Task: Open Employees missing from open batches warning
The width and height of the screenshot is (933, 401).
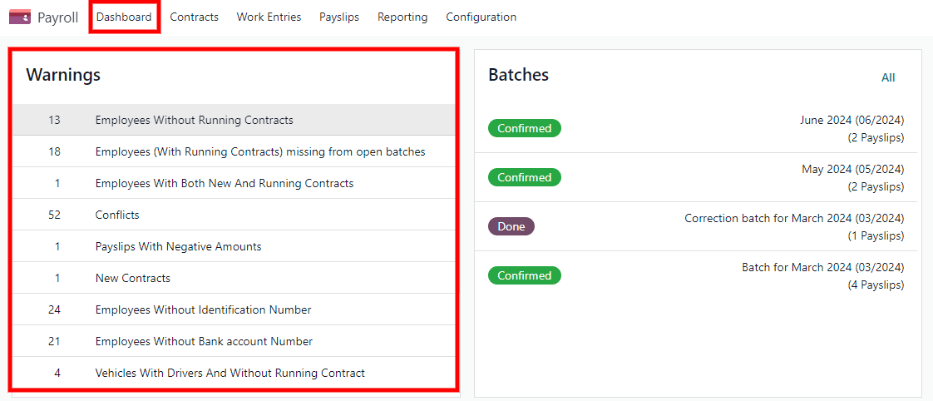Action: pyautogui.click(x=260, y=152)
